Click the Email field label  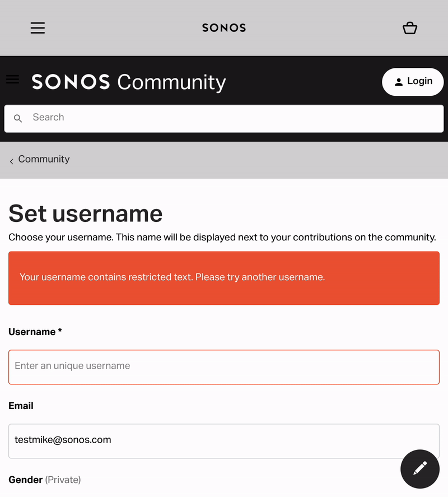coord(21,406)
